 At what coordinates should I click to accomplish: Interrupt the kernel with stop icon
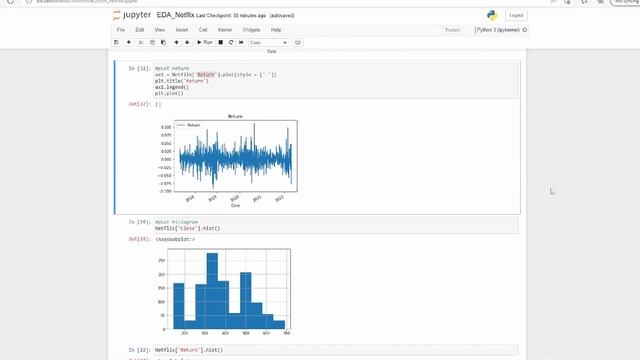pos(220,42)
